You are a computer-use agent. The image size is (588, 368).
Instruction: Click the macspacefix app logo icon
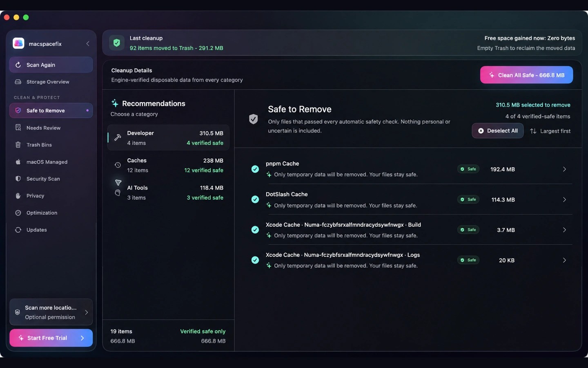pos(18,43)
